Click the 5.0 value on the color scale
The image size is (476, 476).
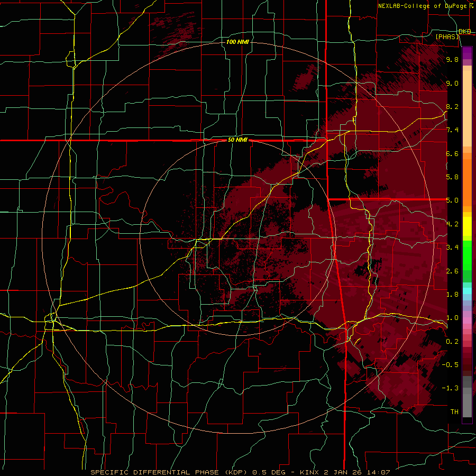tap(452, 200)
